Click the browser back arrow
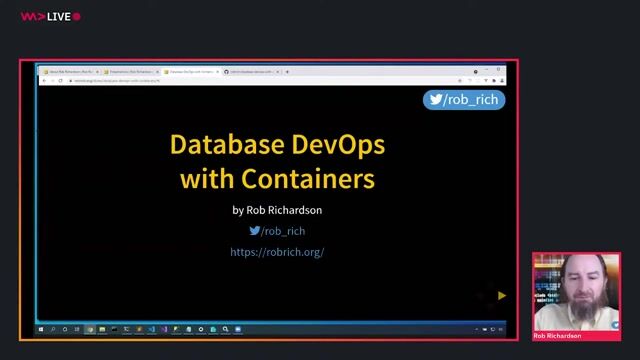Screen dimensions: 640x360 [44, 81]
